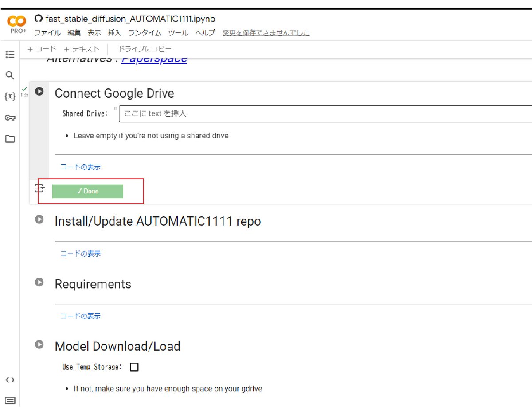
Task: Show code under Requirements
Action: [x=80, y=316]
